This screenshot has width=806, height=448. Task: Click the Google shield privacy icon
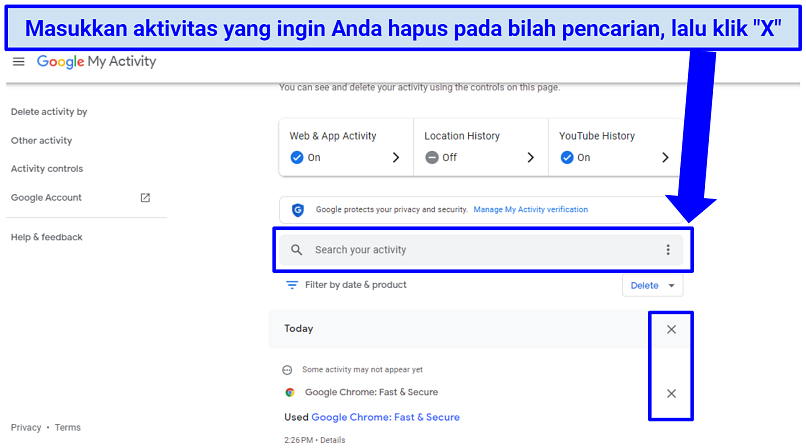pos(298,210)
